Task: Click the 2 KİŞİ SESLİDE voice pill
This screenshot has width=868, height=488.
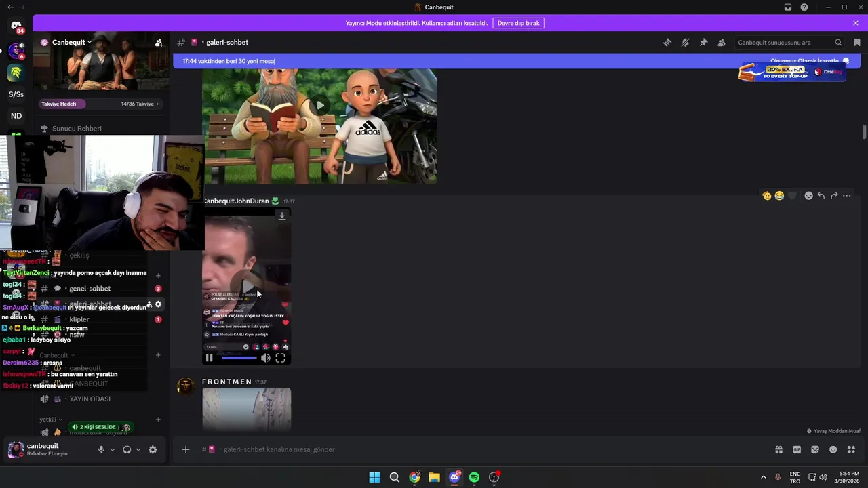Action: coord(100,427)
